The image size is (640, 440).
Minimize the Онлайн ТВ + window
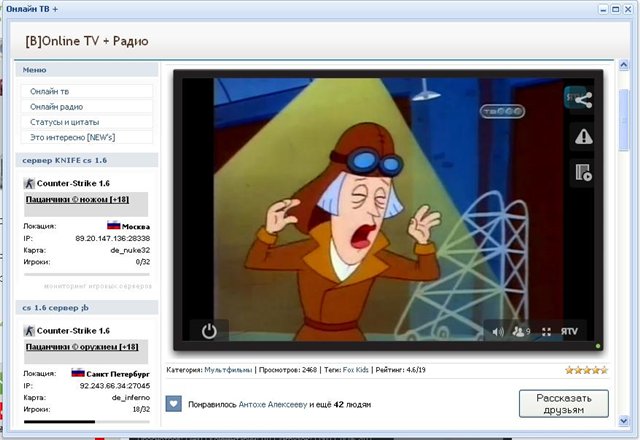click(603, 9)
